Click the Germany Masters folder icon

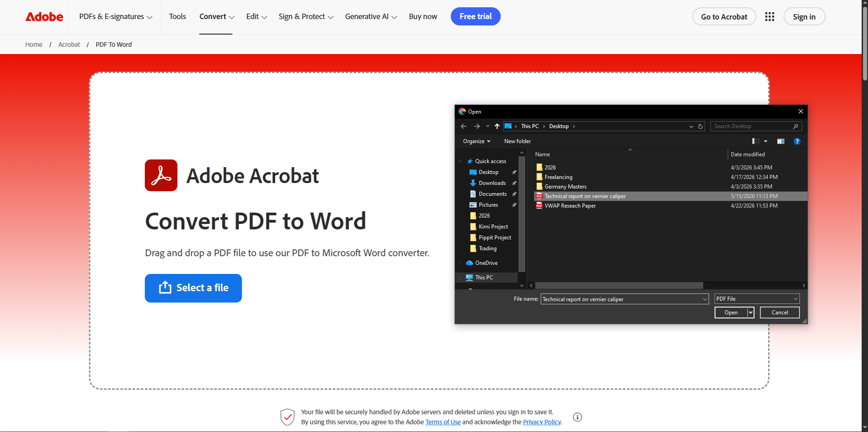pyautogui.click(x=539, y=187)
